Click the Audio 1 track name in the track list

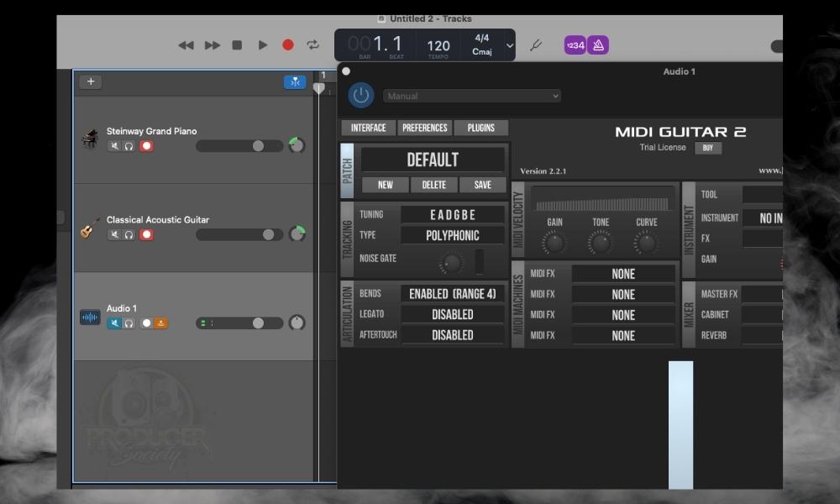click(x=122, y=308)
